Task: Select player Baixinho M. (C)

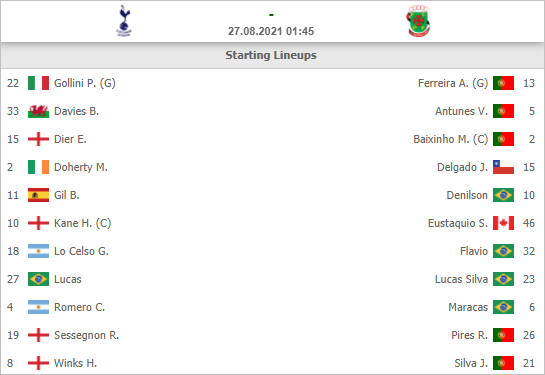Action: coord(451,139)
